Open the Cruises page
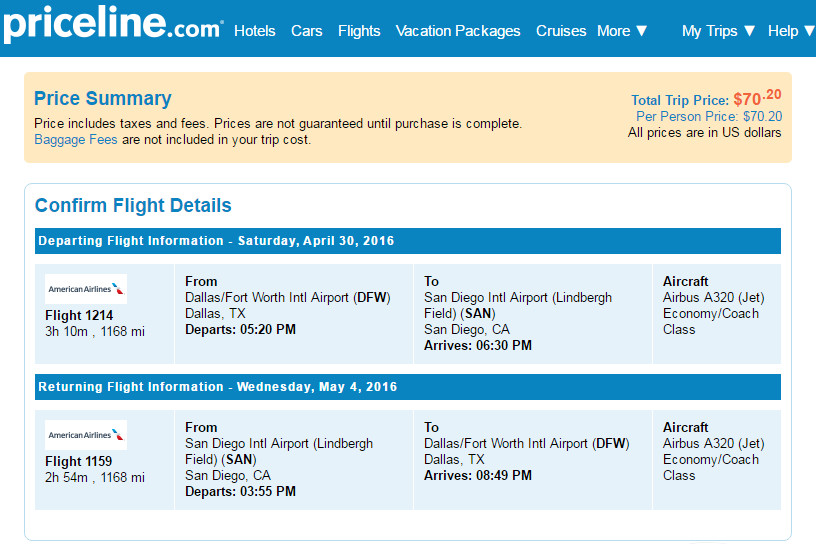This screenshot has width=816, height=544. point(561,31)
